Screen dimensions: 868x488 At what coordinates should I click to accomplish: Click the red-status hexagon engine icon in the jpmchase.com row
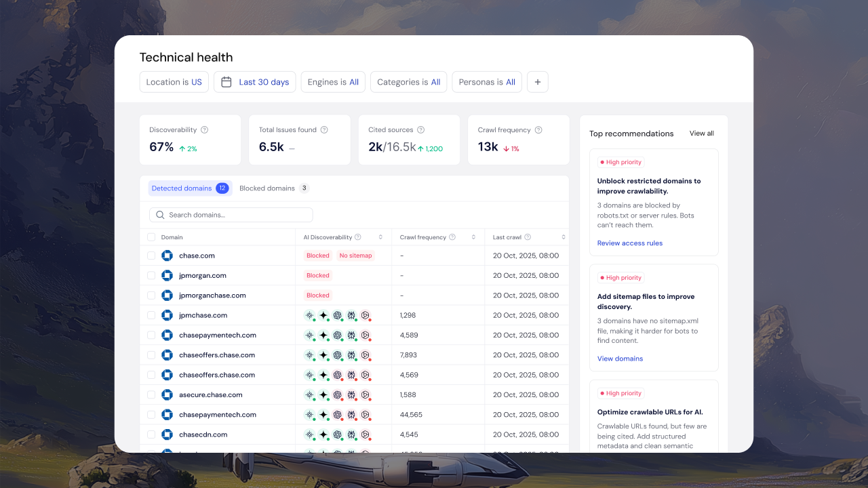365,315
